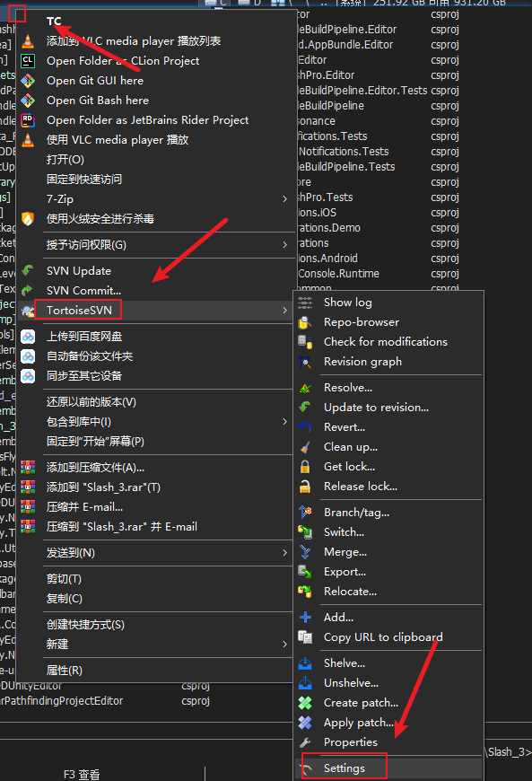Click the Revision graph icon
Image resolution: width=532 pixels, height=781 pixels.
305,362
